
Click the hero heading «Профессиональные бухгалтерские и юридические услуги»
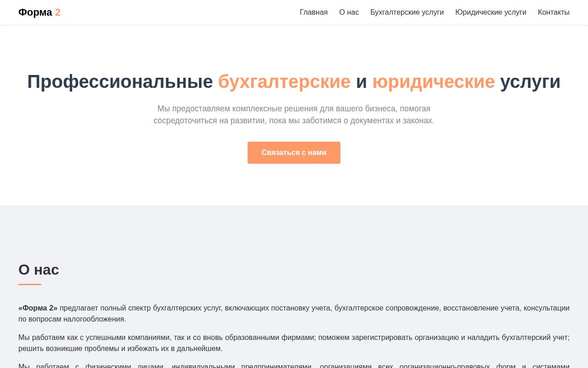294,82
